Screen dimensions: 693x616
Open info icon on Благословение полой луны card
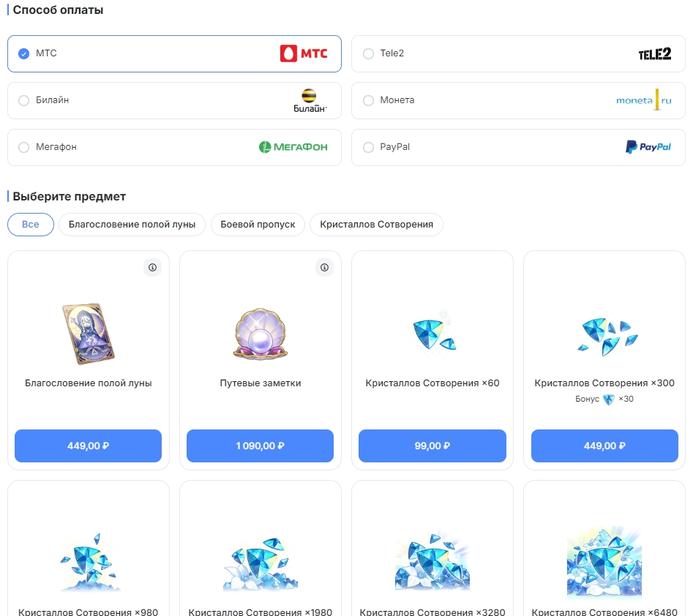tap(152, 268)
